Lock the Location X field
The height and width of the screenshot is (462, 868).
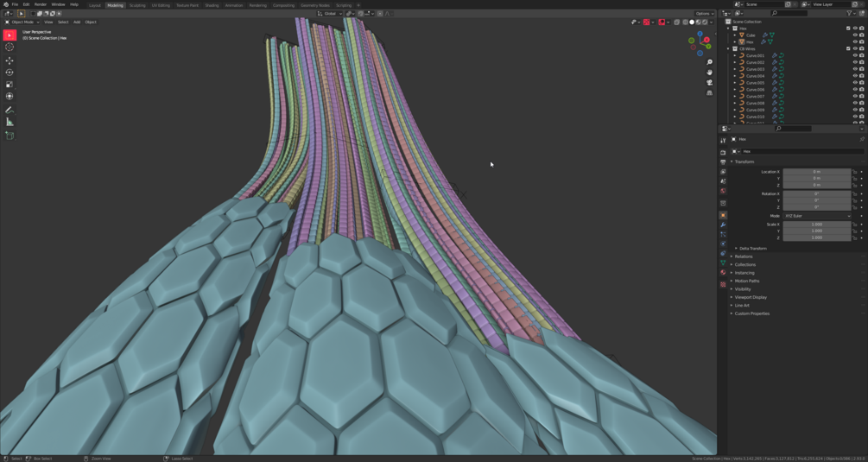point(855,172)
